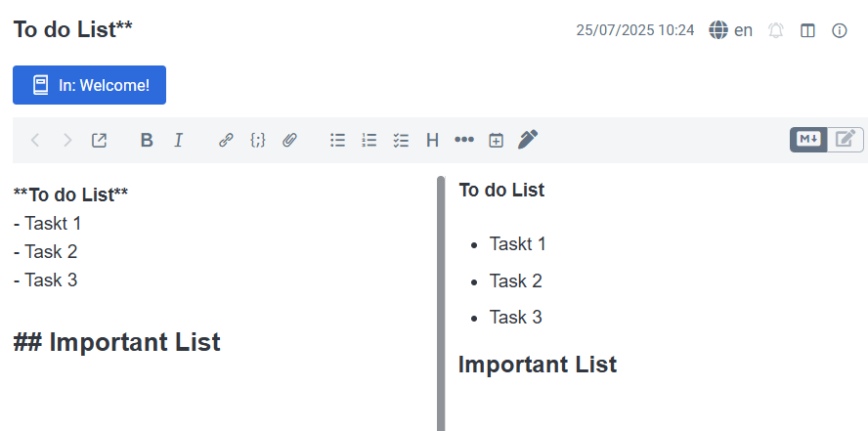The width and height of the screenshot is (868, 431).
Task: Apply italic formatting
Action: tap(178, 140)
